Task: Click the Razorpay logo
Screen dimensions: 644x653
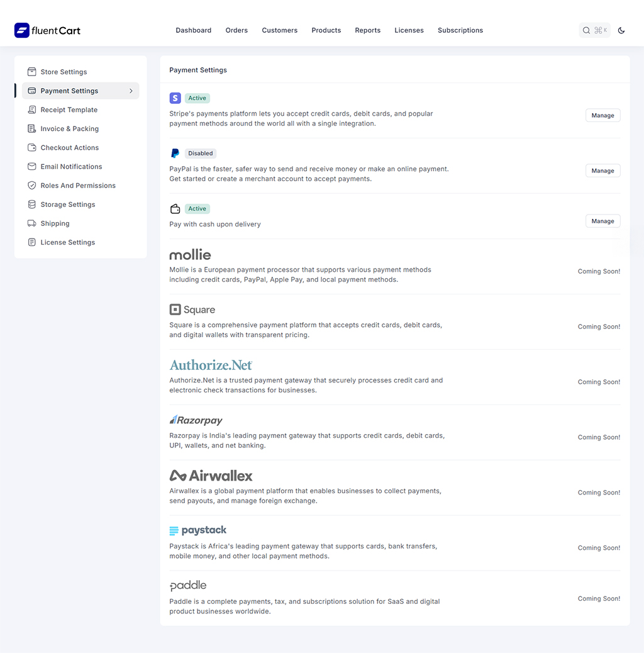Action: pos(196,420)
